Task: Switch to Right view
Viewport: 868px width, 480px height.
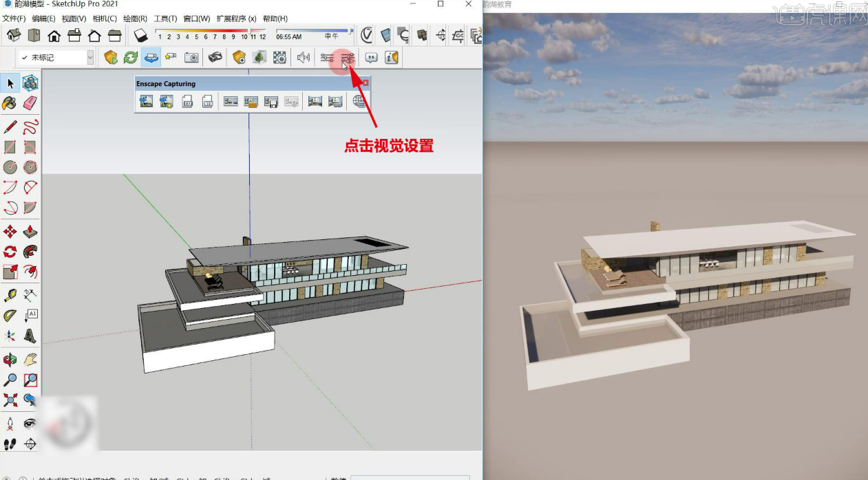Action: [74, 35]
